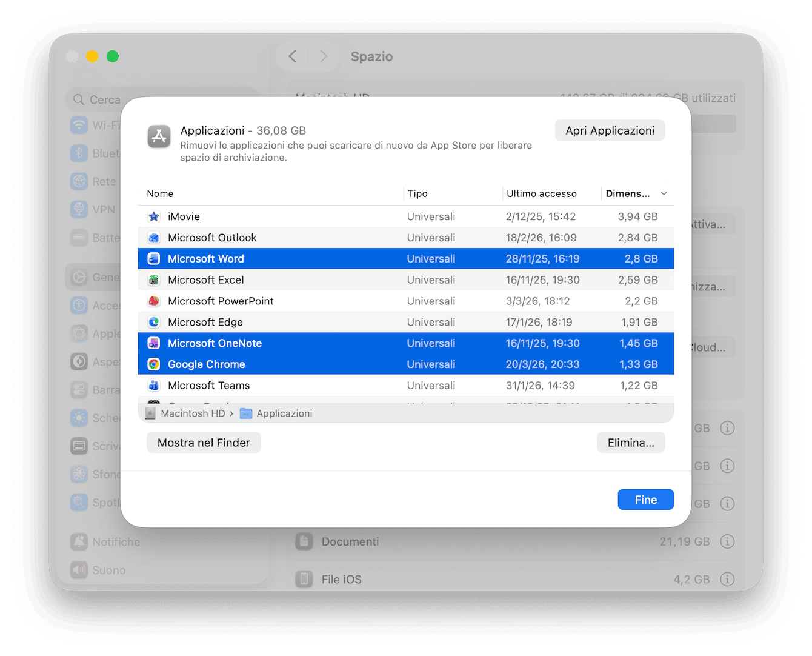Click the 18/2/26, 16:09 date cell

[x=541, y=238]
